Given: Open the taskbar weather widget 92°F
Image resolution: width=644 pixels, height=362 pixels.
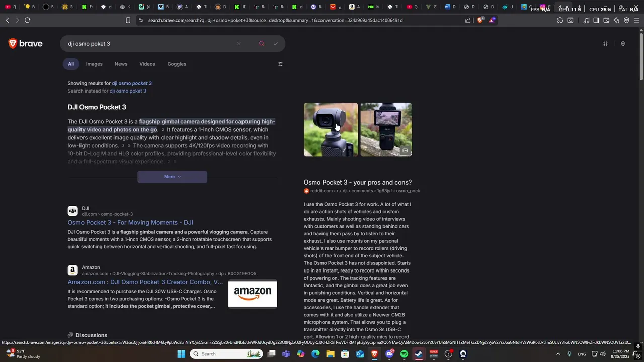Looking at the screenshot, I should (23, 354).
